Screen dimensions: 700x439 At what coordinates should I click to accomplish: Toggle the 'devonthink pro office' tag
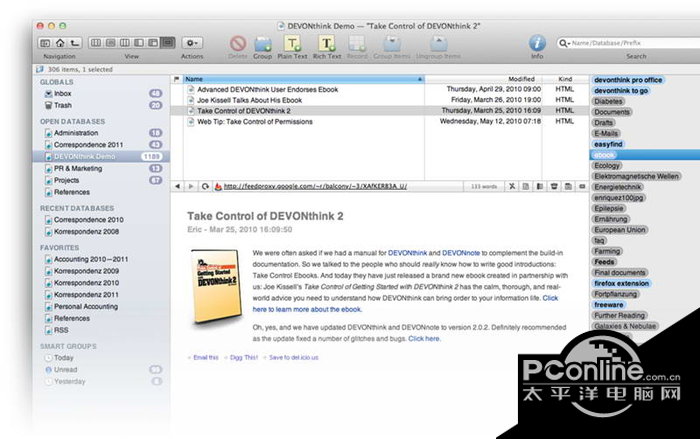click(x=627, y=79)
